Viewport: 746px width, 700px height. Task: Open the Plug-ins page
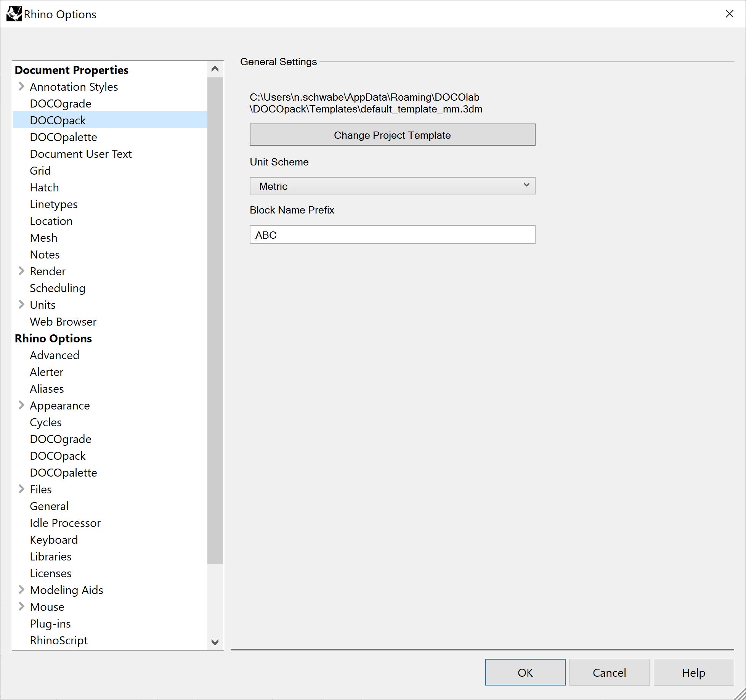50,624
